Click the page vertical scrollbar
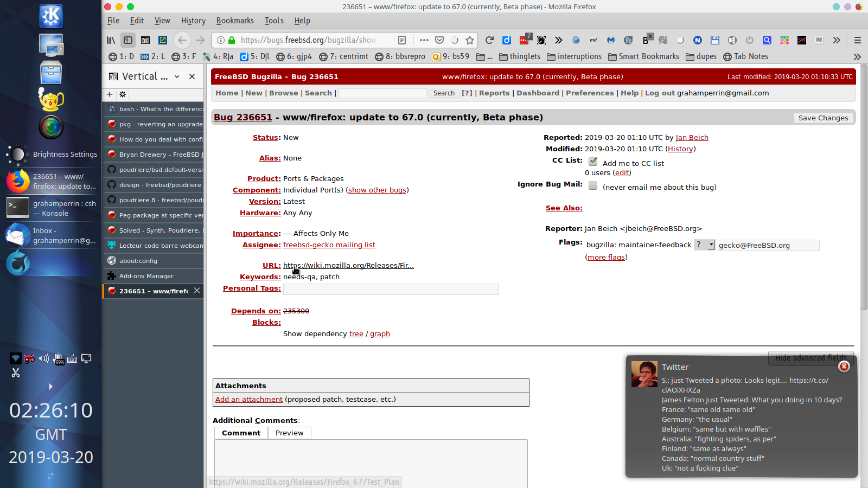Image resolution: width=868 pixels, height=488 pixels. [x=864, y=187]
